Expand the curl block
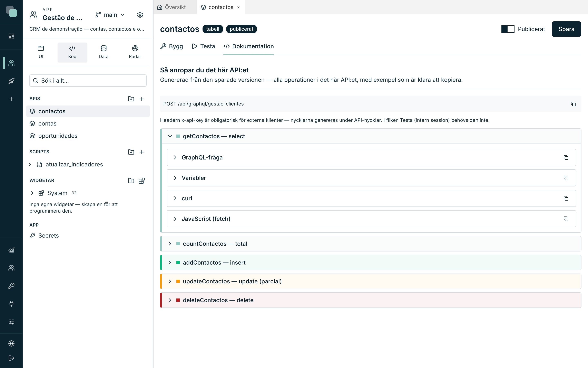 (175, 198)
